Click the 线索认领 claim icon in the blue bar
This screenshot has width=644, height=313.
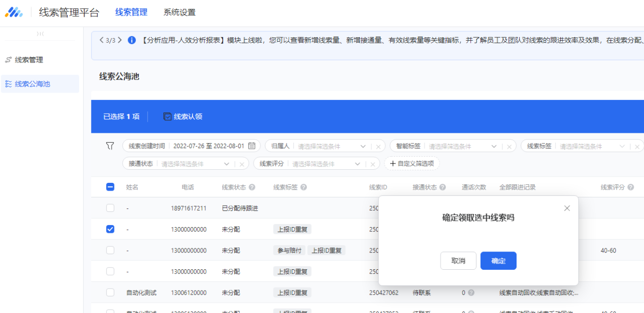point(167,116)
